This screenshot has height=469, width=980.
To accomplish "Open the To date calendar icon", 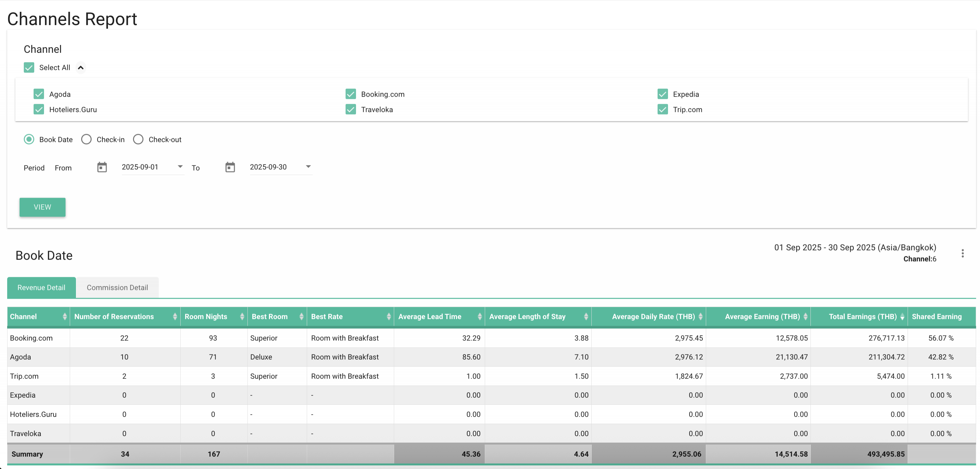I will pyautogui.click(x=230, y=167).
